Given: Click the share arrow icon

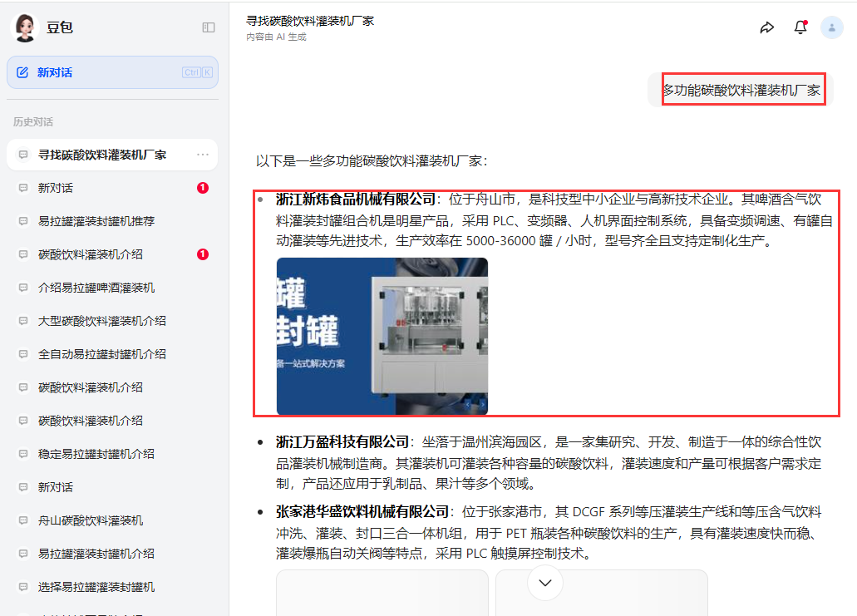Looking at the screenshot, I should (x=766, y=27).
